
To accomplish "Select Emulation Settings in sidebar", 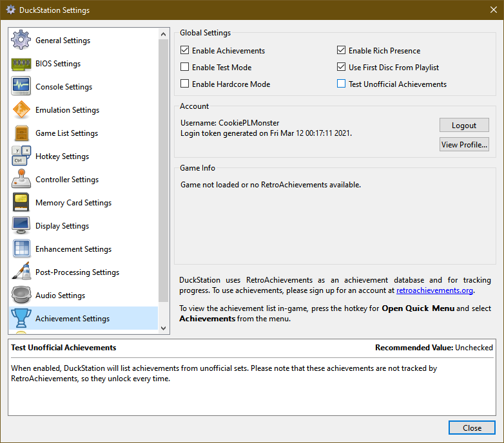I will pos(67,110).
